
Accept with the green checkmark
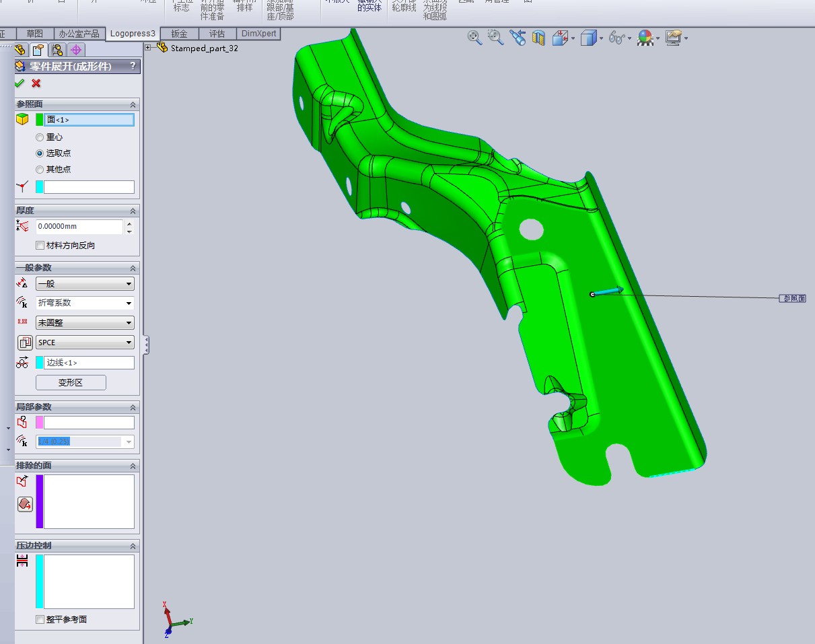(x=20, y=83)
